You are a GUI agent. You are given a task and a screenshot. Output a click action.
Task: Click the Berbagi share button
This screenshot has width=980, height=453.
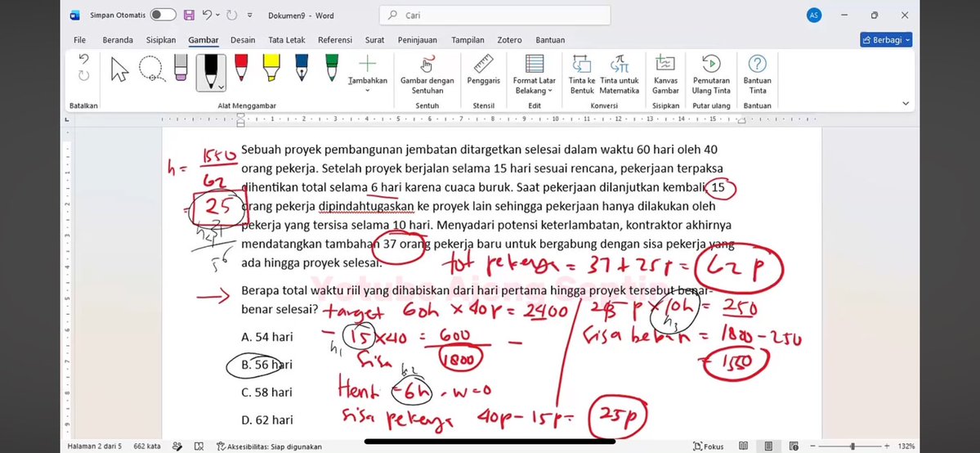click(886, 40)
